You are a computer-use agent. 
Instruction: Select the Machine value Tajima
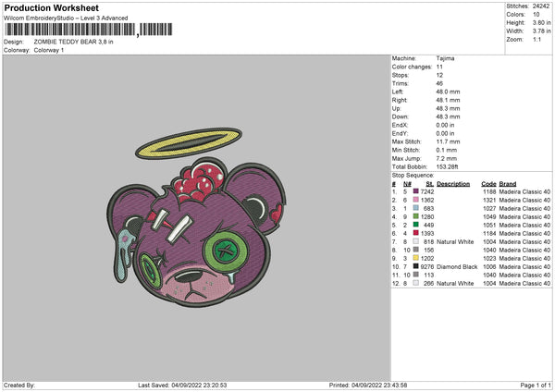click(x=445, y=58)
